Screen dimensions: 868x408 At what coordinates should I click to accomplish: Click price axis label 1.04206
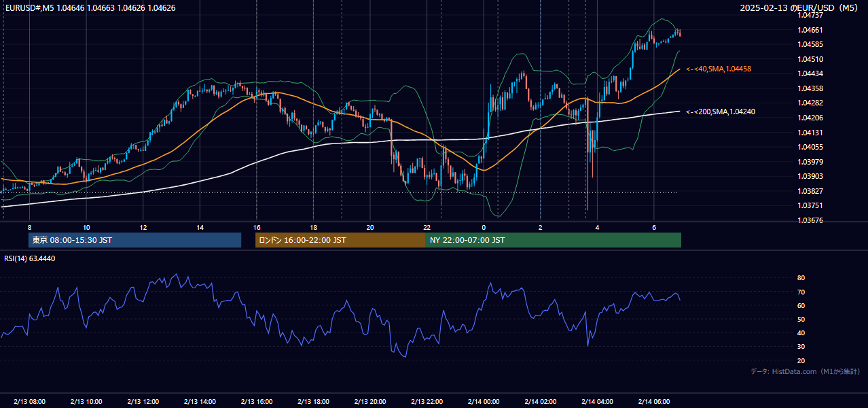point(810,118)
